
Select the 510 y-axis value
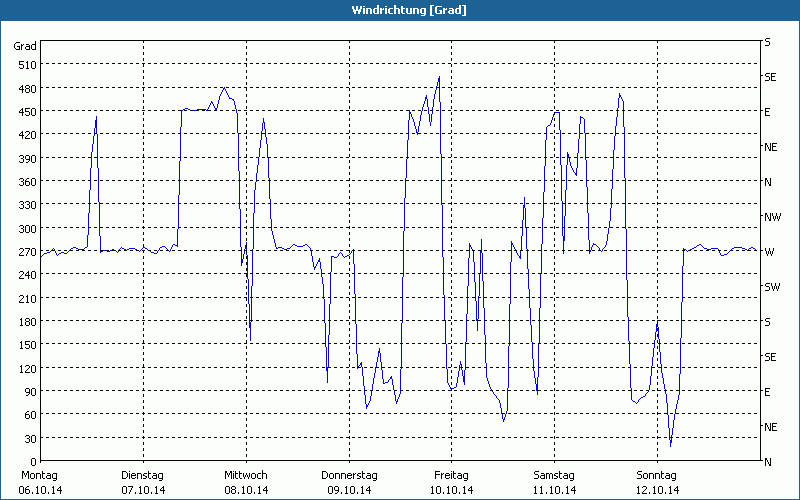[x=28, y=65]
